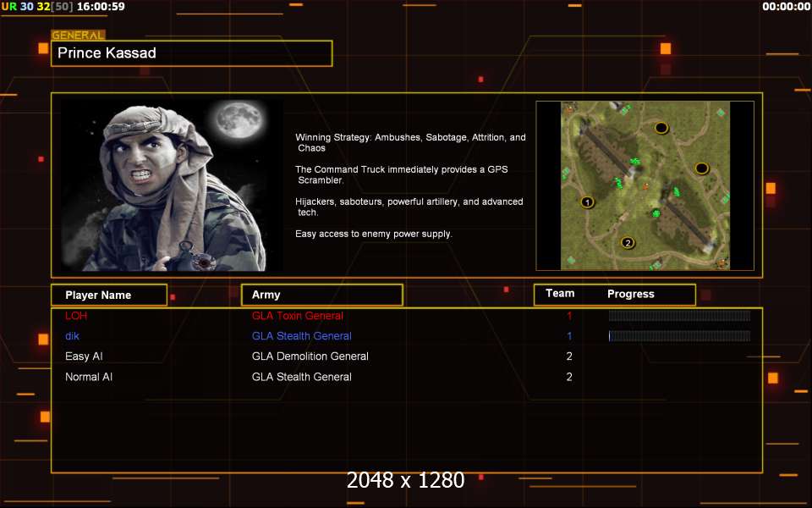Click the Progress column header
The width and height of the screenshot is (812, 508).
tap(631, 294)
